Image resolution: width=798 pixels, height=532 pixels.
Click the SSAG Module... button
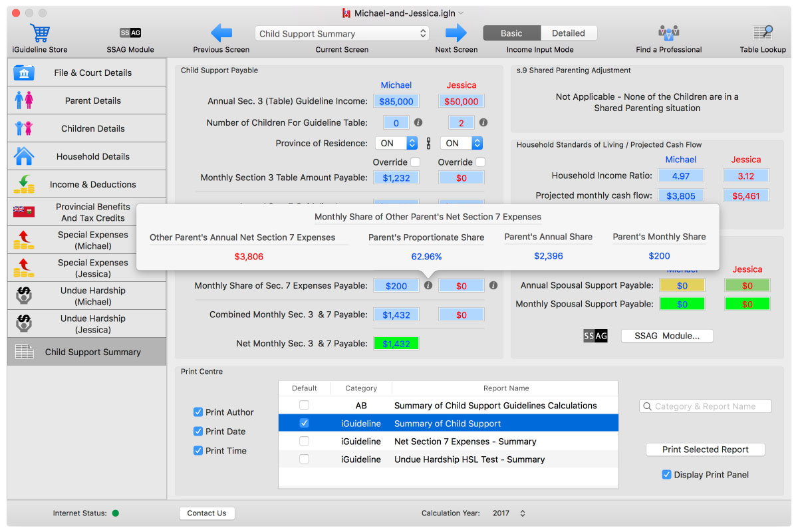click(667, 336)
